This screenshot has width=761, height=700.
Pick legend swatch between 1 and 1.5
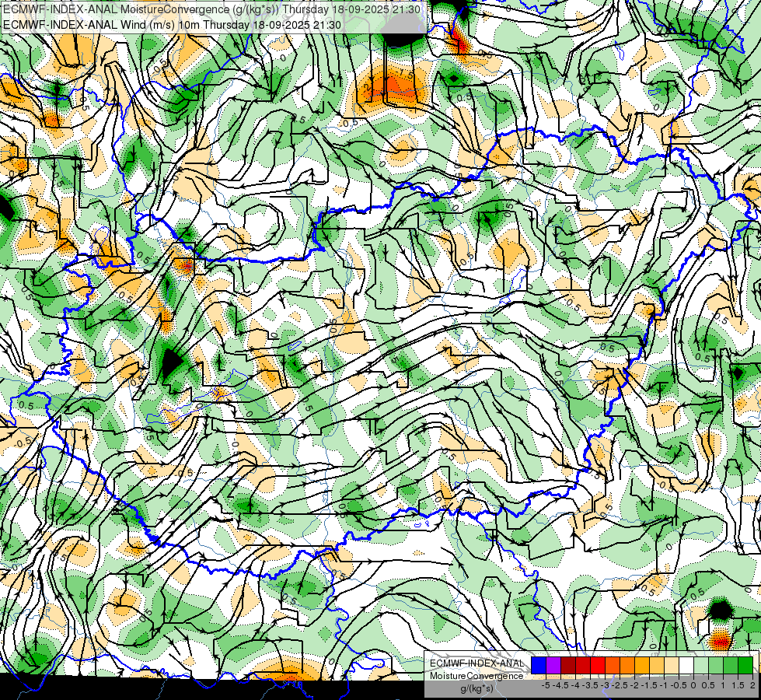731,666
